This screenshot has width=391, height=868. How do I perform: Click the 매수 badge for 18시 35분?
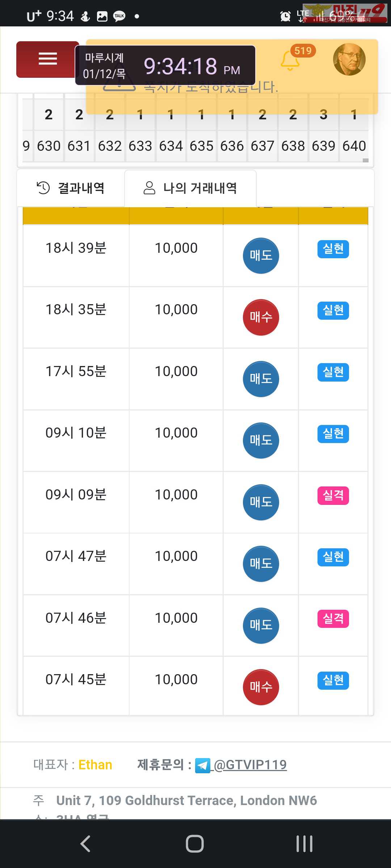pos(261,317)
